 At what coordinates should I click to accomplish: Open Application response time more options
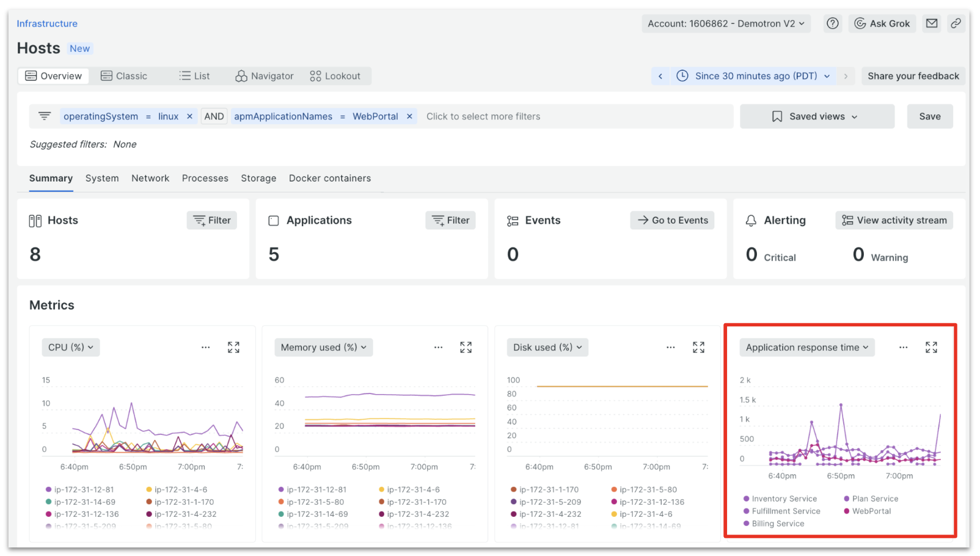click(903, 348)
